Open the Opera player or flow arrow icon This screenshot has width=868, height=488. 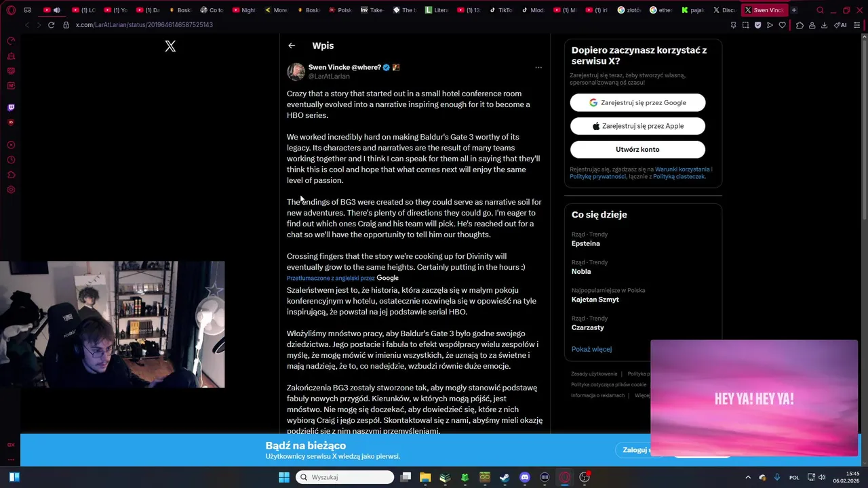point(770,25)
